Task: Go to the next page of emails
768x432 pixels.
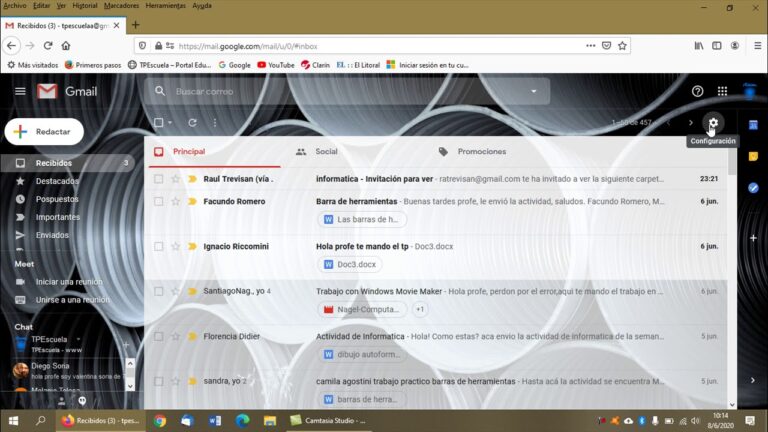Action: 691,122
